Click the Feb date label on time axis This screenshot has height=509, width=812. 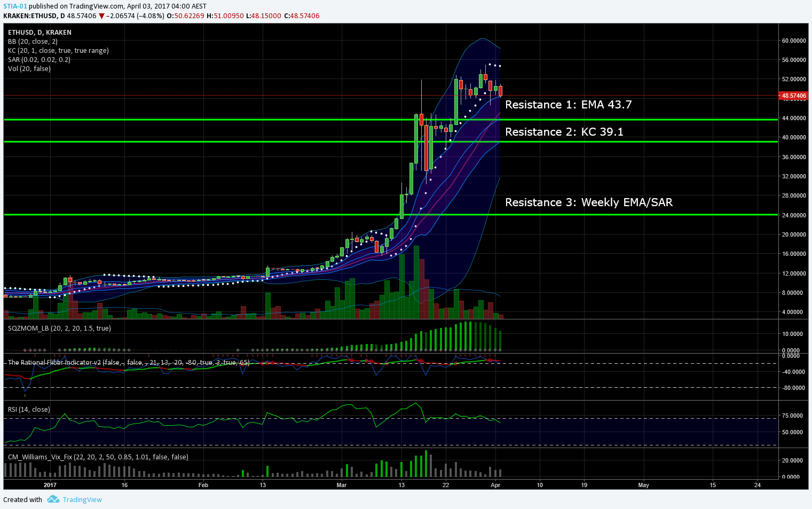(x=203, y=485)
